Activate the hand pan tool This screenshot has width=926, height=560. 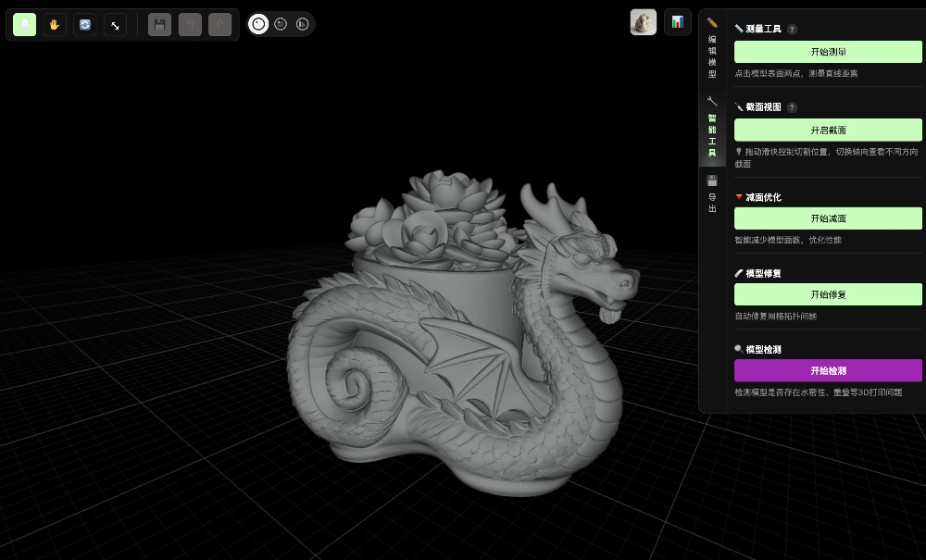tap(55, 24)
